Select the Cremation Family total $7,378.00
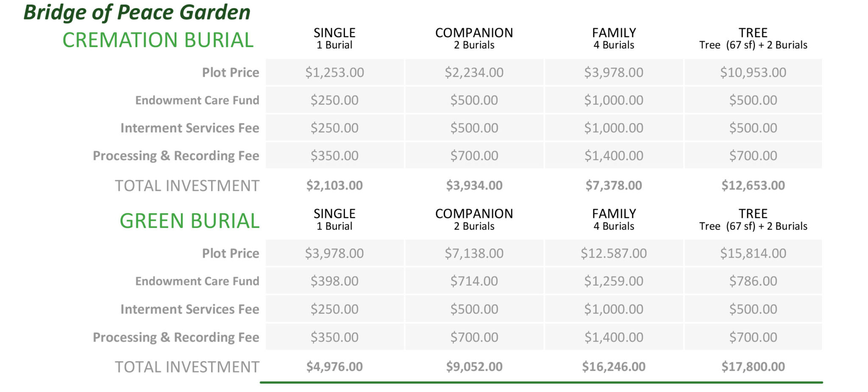Viewport: 868px width, 392px height. click(613, 185)
